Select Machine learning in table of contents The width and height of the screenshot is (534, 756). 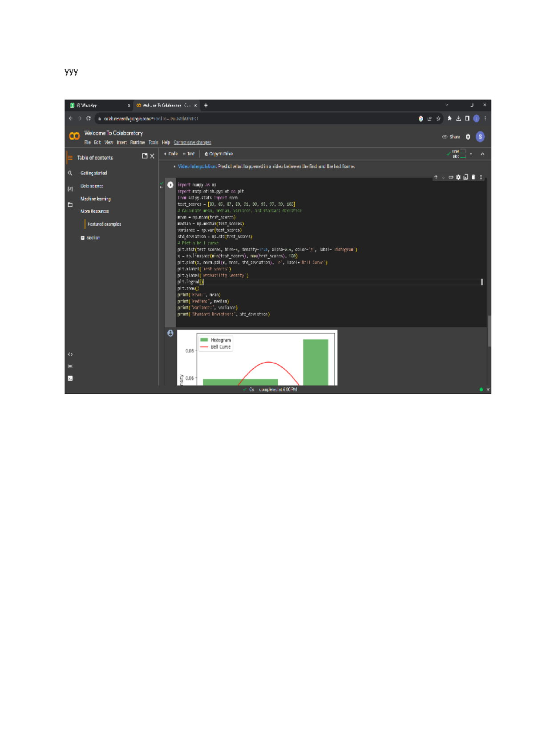tap(95, 199)
